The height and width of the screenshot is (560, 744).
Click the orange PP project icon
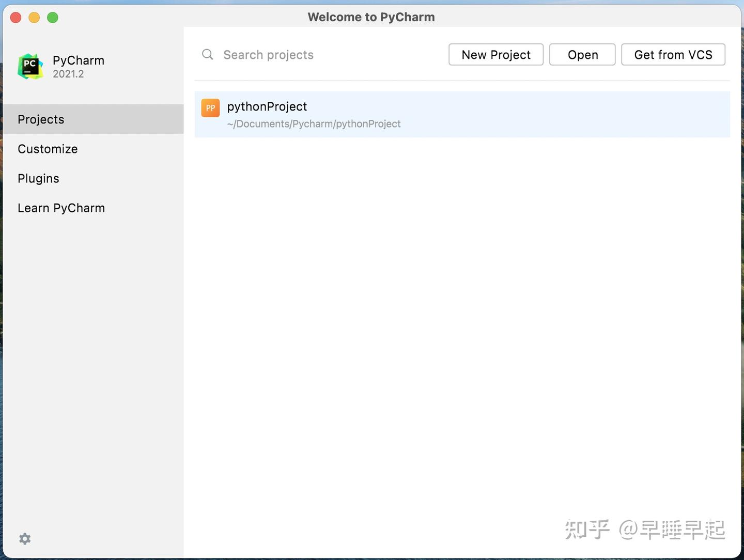pos(210,108)
